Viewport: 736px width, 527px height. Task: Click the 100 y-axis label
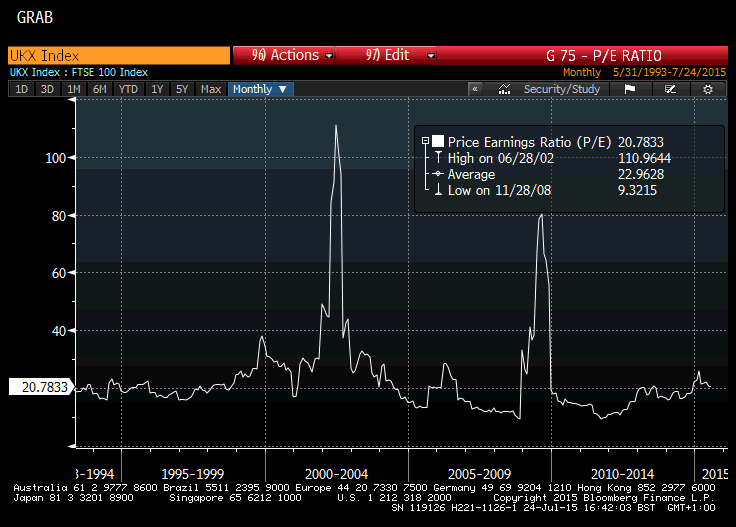click(x=55, y=158)
